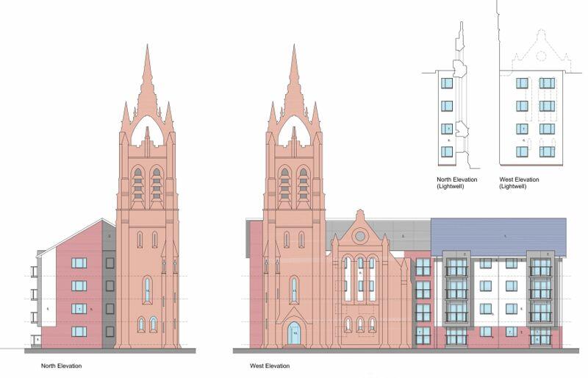Click the belfry louvre openings on the West tower
This screenshot has width=588, height=378.
pos(294,185)
